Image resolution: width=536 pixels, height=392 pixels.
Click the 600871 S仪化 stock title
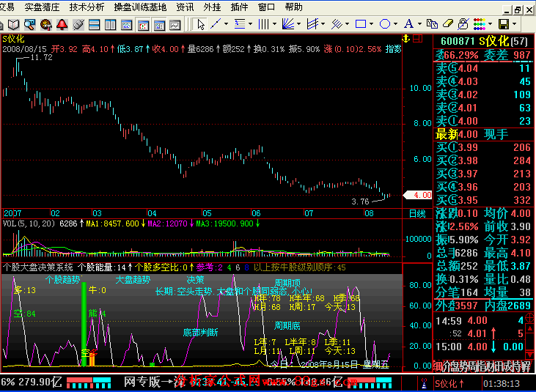click(484, 41)
